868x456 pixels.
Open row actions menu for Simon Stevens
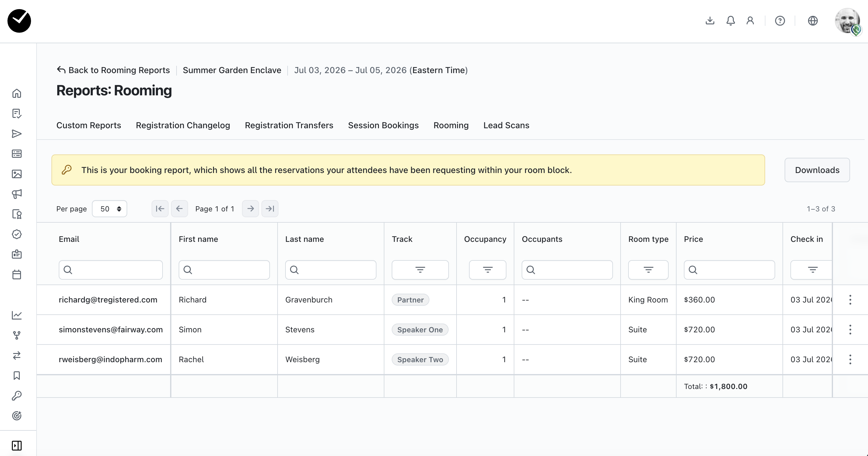(x=850, y=330)
